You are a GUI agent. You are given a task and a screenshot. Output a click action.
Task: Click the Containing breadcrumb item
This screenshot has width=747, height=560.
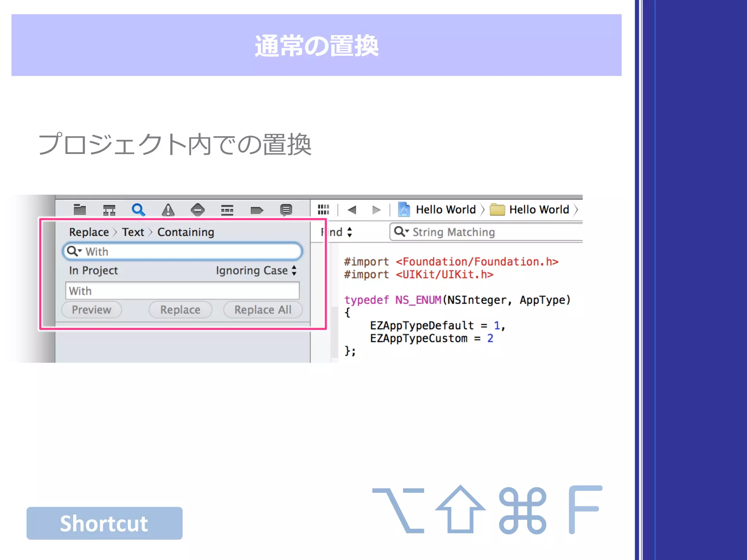click(186, 232)
